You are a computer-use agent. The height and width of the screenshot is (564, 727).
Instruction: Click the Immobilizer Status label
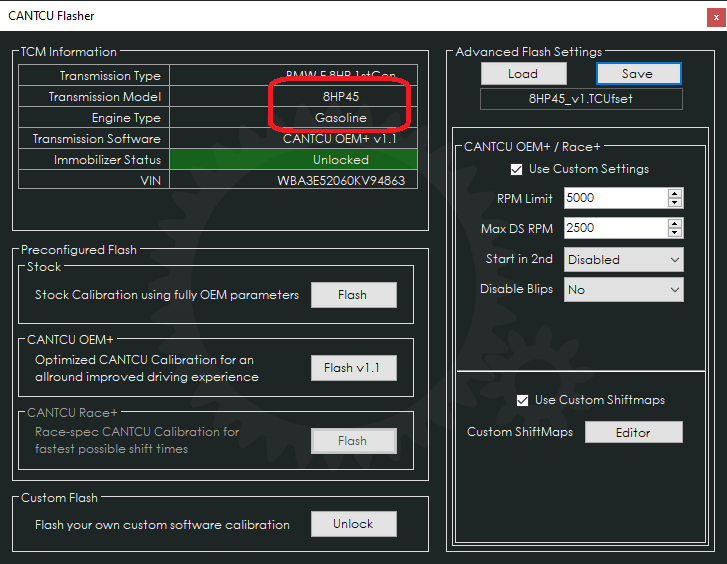pos(107,160)
